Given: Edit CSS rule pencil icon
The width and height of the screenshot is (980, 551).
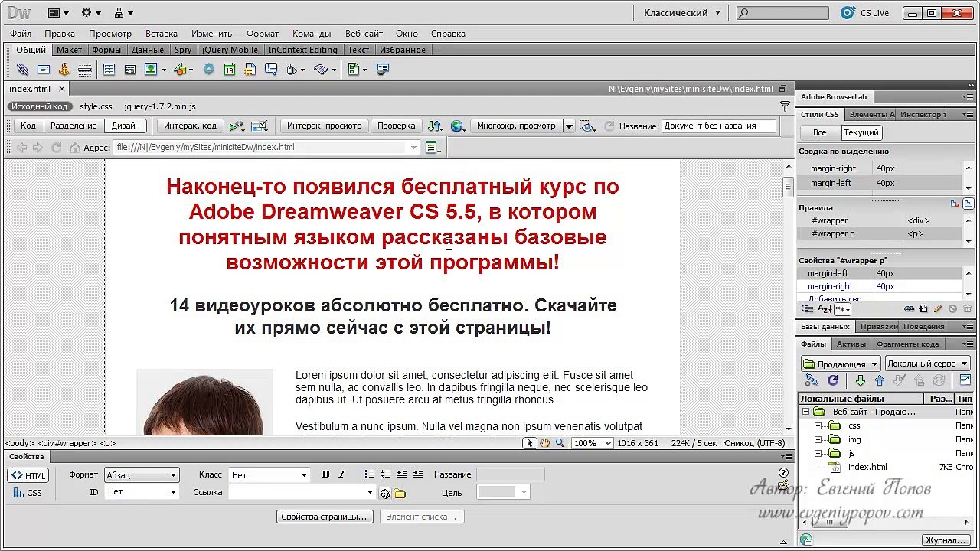Looking at the screenshot, I should 938,309.
